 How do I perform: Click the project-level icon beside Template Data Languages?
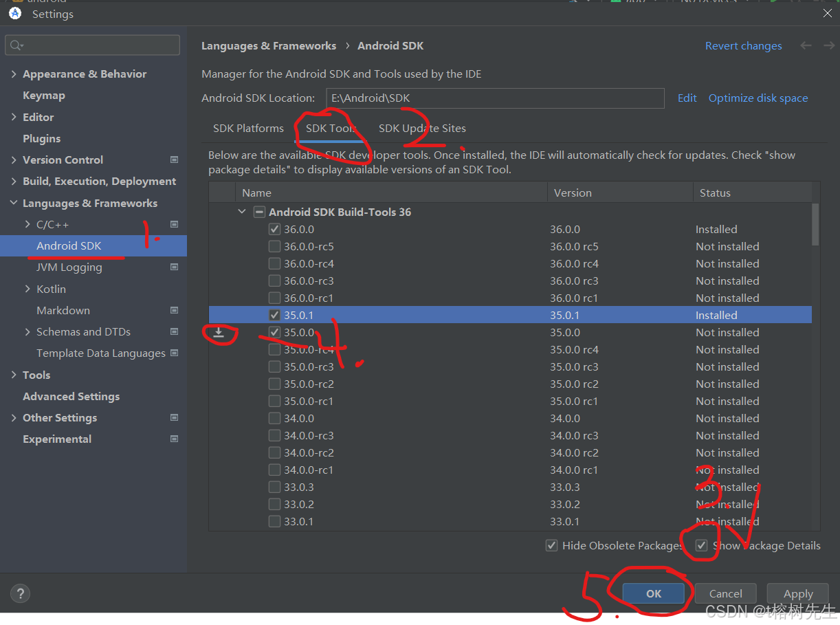pos(174,353)
